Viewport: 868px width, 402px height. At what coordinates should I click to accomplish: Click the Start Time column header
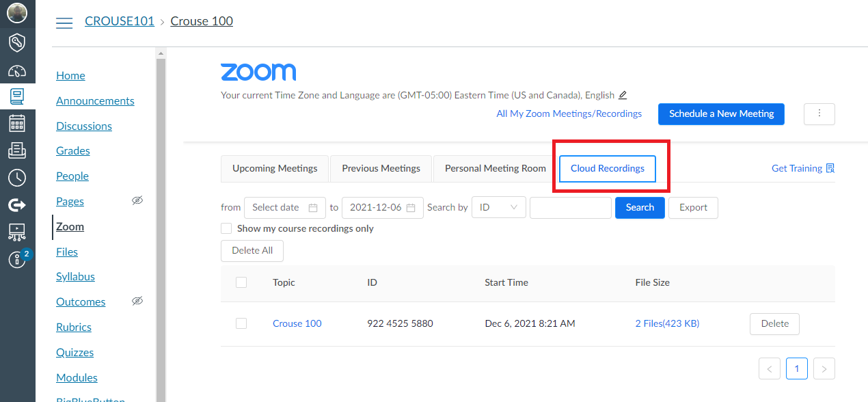tap(506, 282)
